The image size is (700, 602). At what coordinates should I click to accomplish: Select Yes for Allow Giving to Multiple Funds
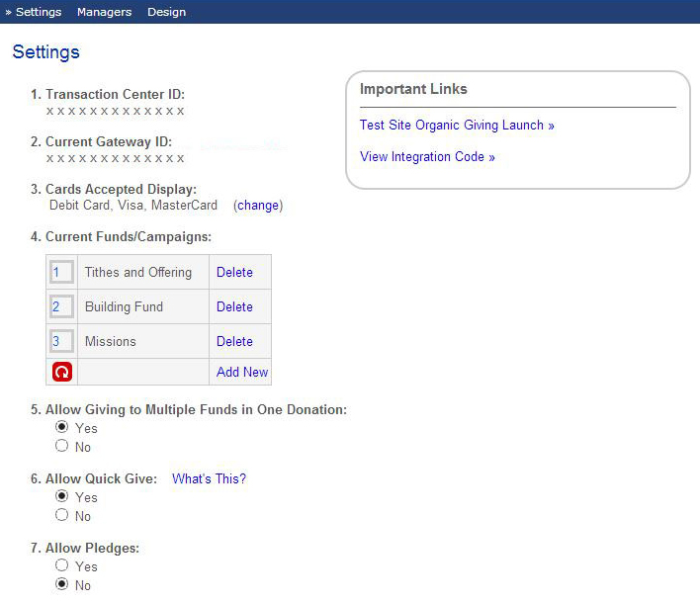coord(61,427)
